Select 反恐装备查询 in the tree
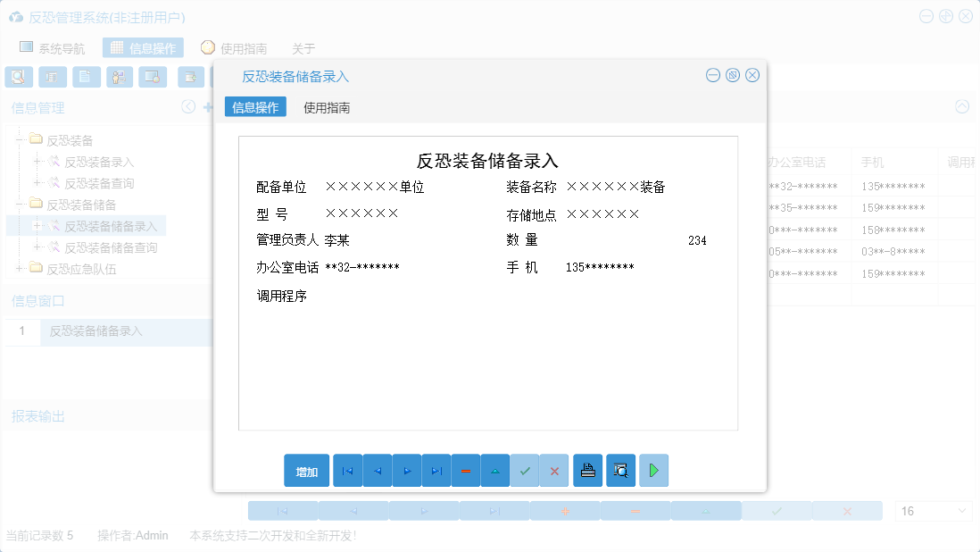Viewport: 980px width, 552px height. click(100, 182)
